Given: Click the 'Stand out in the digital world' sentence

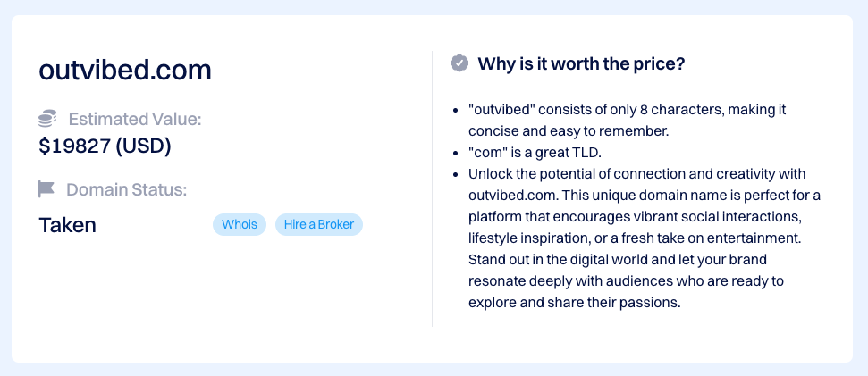Looking at the screenshot, I should click(626, 281).
